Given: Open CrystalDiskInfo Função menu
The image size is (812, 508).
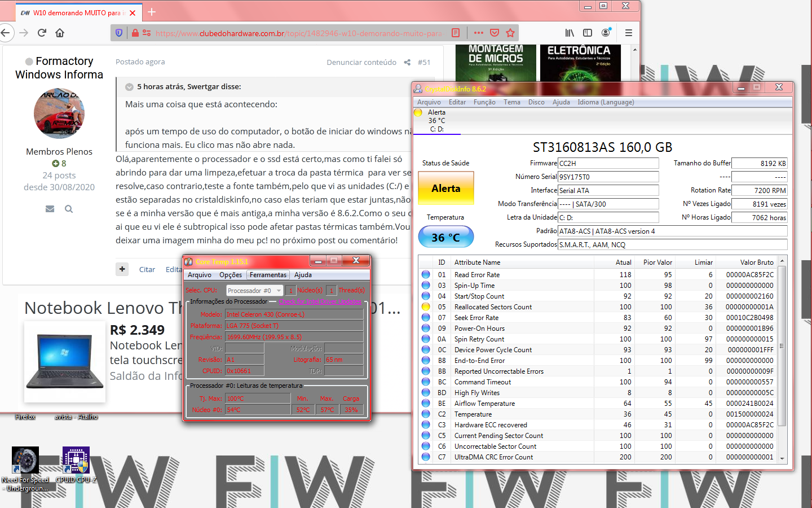Looking at the screenshot, I should (484, 102).
